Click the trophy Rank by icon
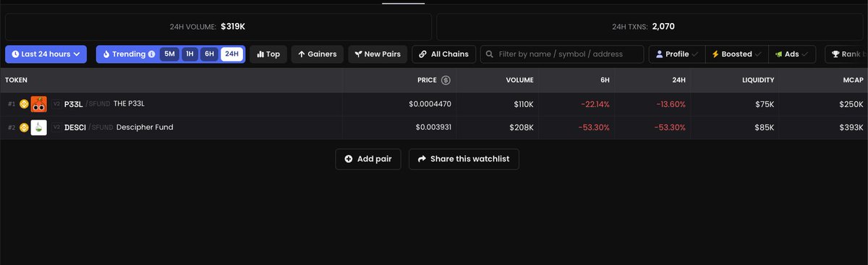868x265 pixels. (835, 54)
